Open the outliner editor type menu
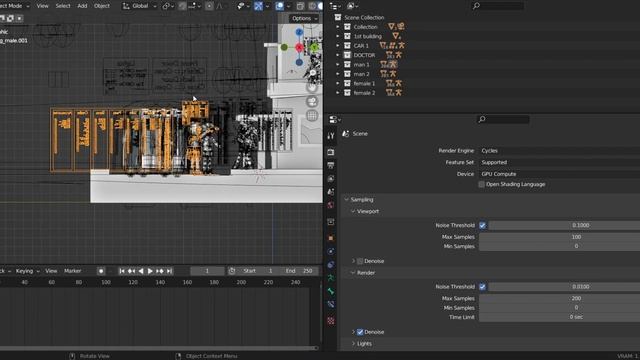 tap(335, 6)
